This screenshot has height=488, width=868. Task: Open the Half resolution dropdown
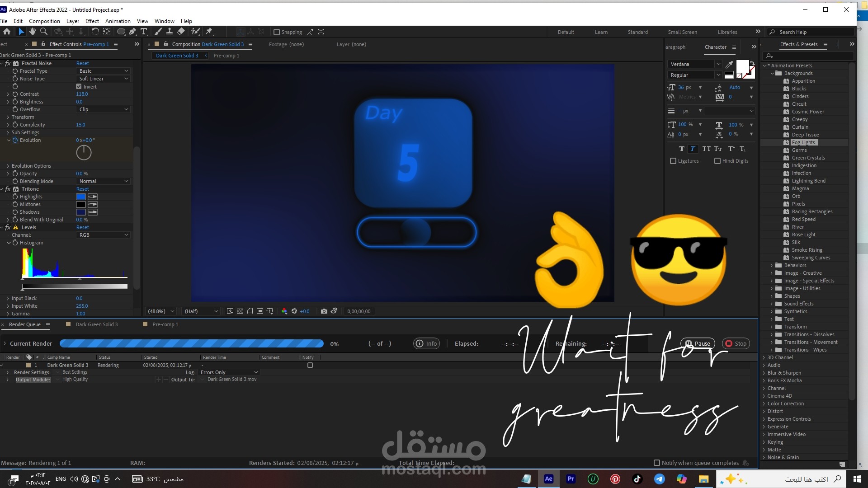point(201,311)
